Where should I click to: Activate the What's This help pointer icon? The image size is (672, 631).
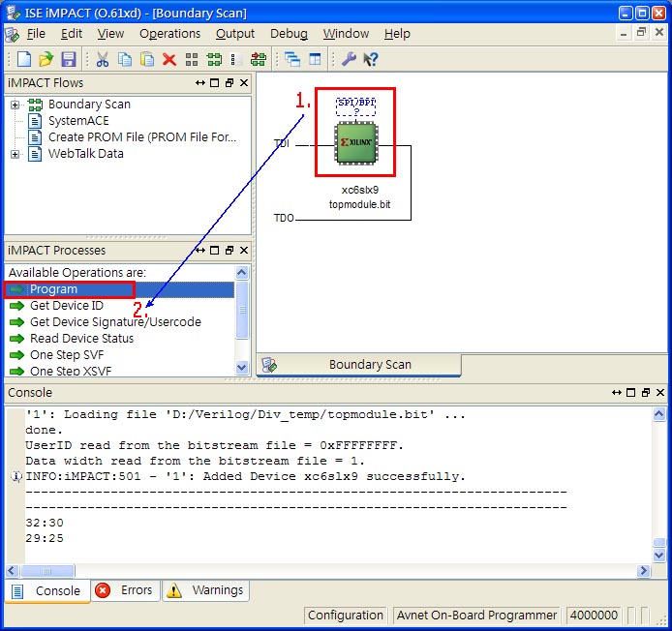click(371, 59)
